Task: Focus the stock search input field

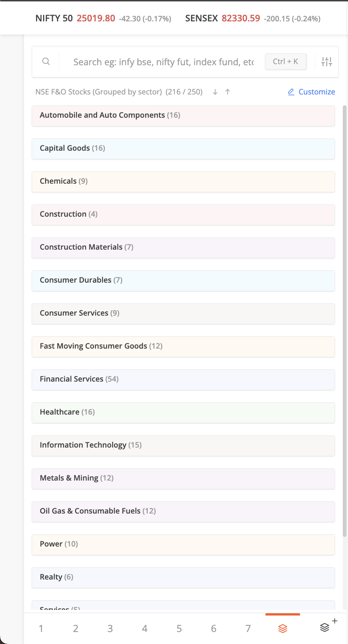Action: tap(163, 62)
